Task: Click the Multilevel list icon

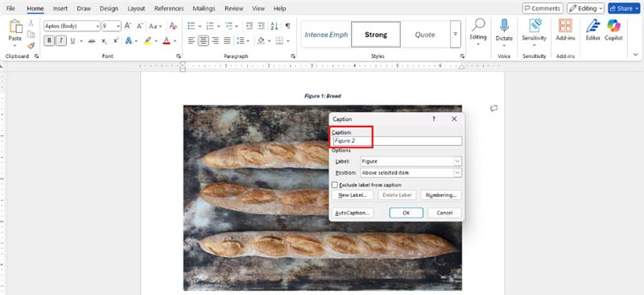Action: pyautogui.click(x=229, y=26)
